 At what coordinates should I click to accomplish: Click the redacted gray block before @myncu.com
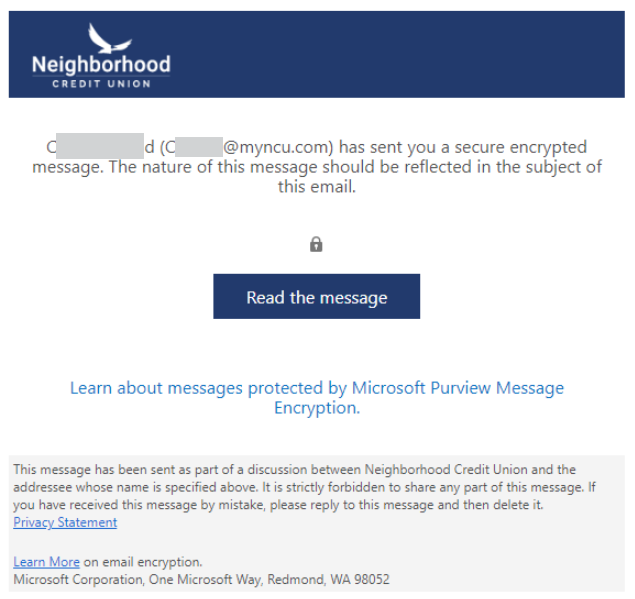pos(199,147)
